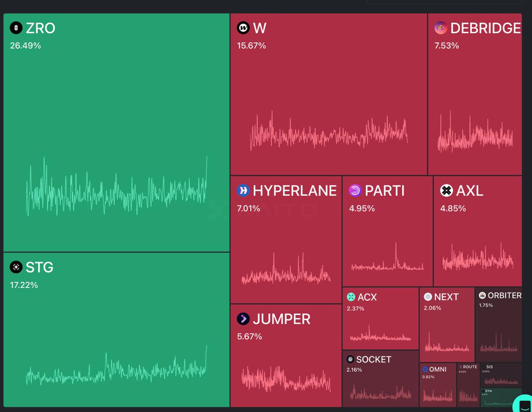The width and height of the screenshot is (532, 412).
Task: Click the ACX teal logo icon
Action: (x=351, y=297)
